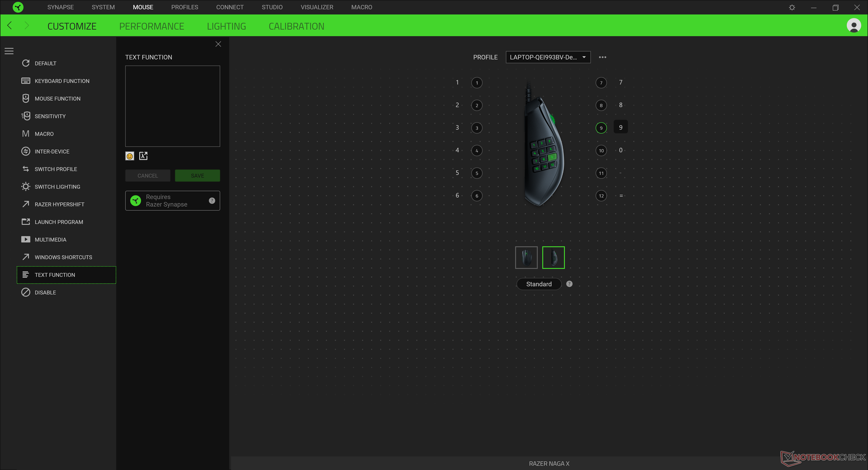Switch to LIGHTING tab
The height and width of the screenshot is (470, 868).
[226, 26]
